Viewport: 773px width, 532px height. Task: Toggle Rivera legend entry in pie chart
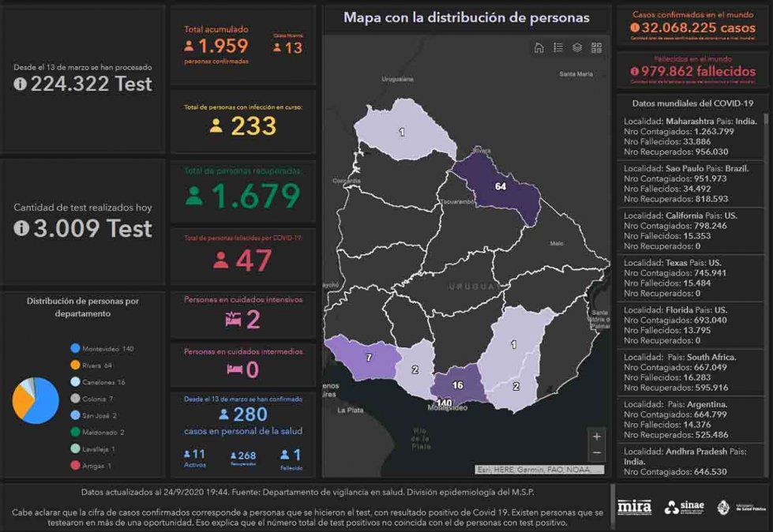(93, 365)
